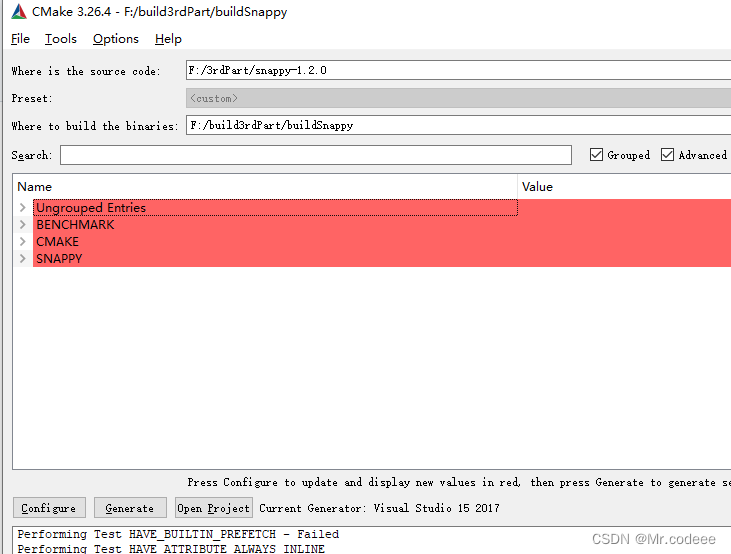Click the Search input box
This screenshot has width=731, height=554.
[x=316, y=155]
